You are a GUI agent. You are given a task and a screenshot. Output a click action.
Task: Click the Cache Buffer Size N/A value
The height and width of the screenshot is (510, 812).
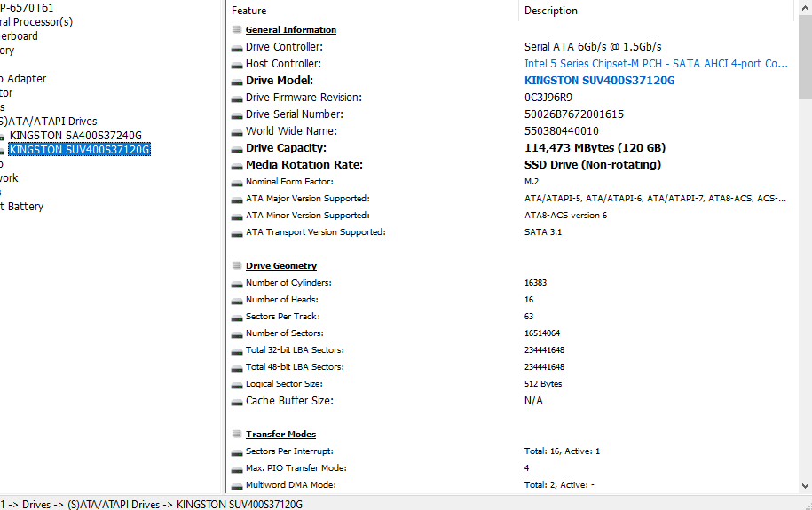pyautogui.click(x=533, y=401)
